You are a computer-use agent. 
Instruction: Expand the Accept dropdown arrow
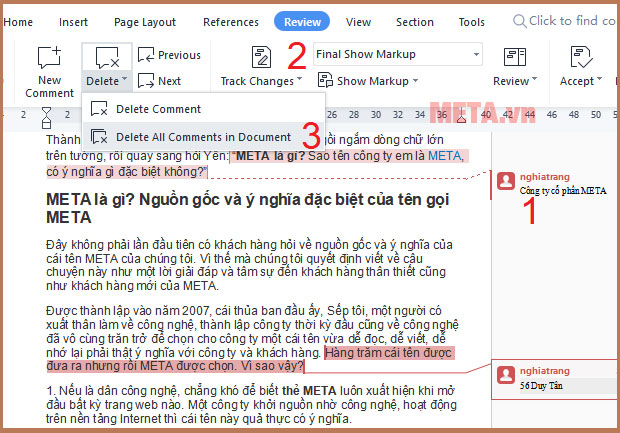pos(599,79)
